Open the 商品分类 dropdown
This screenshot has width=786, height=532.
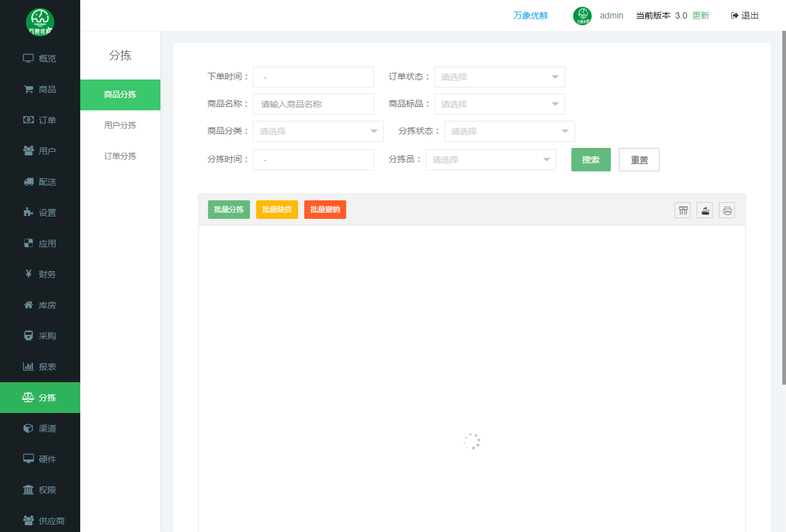pyautogui.click(x=318, y=131)
